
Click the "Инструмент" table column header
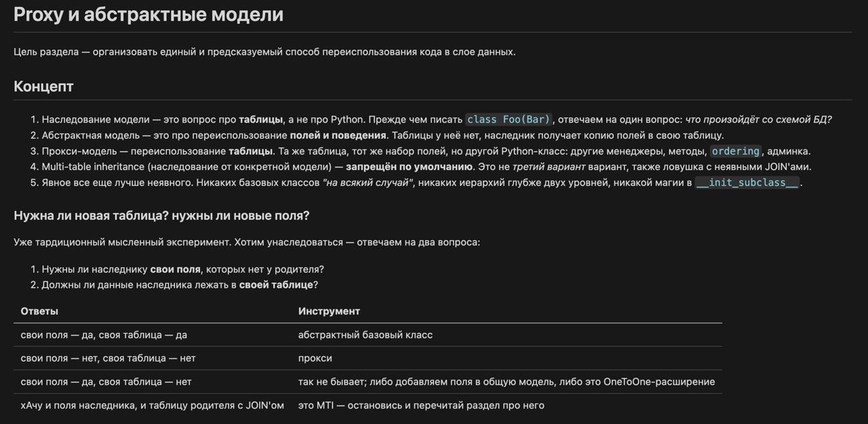click(x=329, y=311)
